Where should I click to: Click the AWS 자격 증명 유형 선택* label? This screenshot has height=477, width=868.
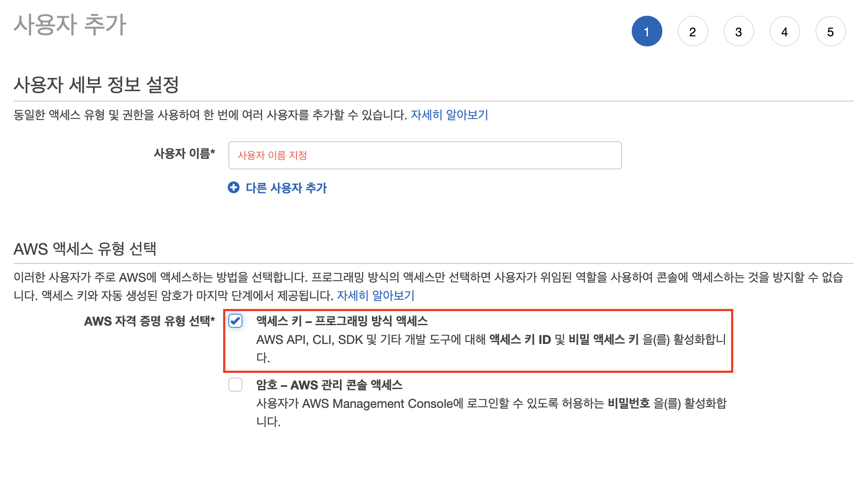[149, 321]
